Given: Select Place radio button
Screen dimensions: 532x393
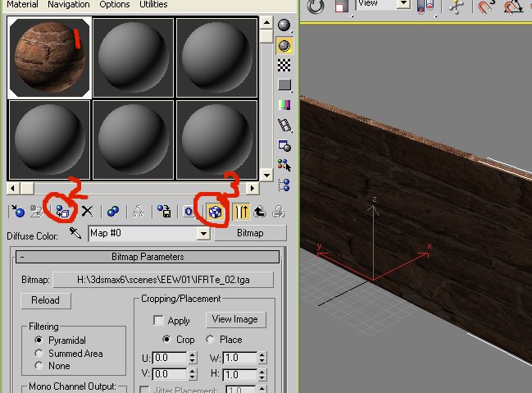Looking at the screenshot, I should (x=211, y=340).
